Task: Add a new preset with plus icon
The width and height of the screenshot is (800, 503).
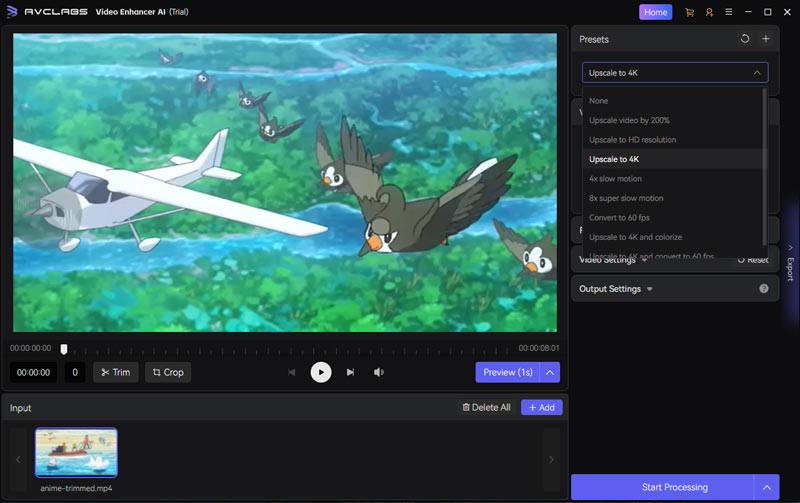Action: tap(765, 39)
